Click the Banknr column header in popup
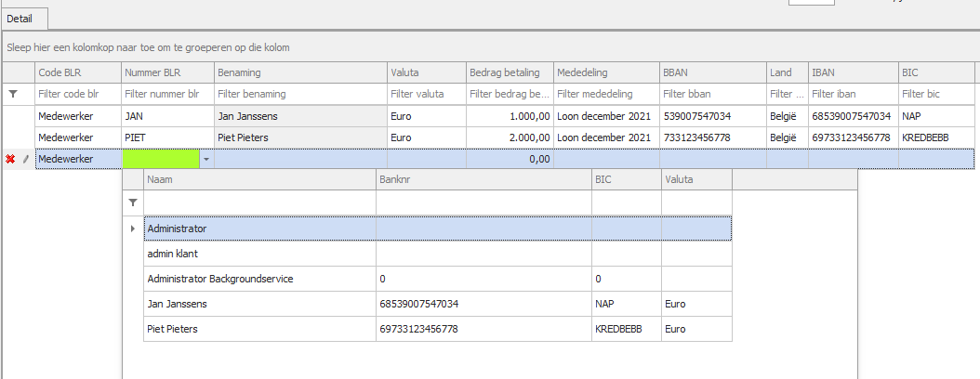Screen dimensions: 980x379 (x=483, y=179)
